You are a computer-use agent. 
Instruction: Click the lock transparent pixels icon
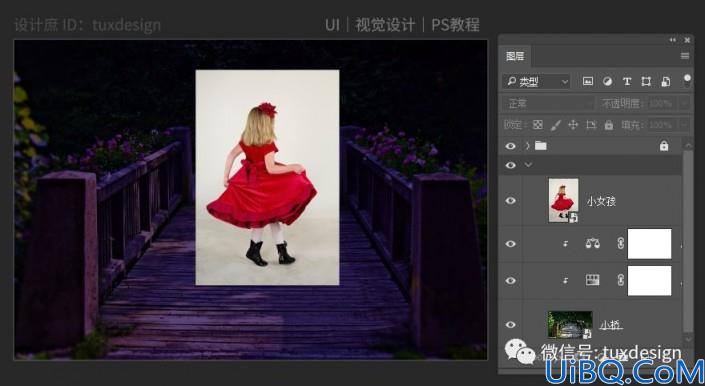[538, 125]
